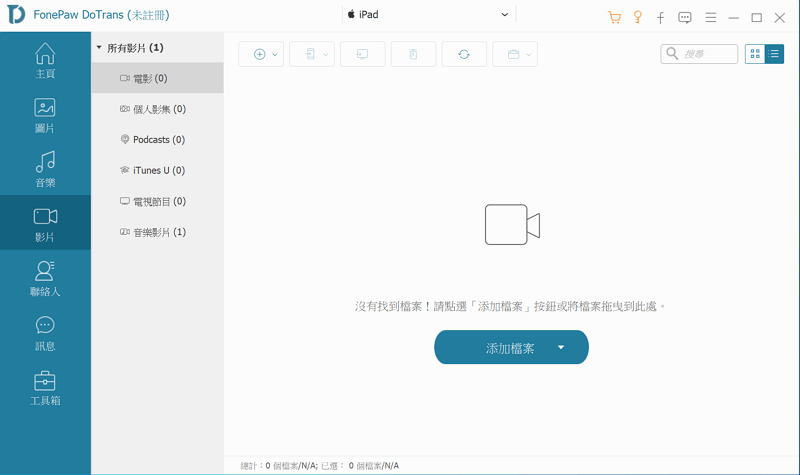
Task: Open the 工具箱 toolbox section
Action: coord(45,387)
